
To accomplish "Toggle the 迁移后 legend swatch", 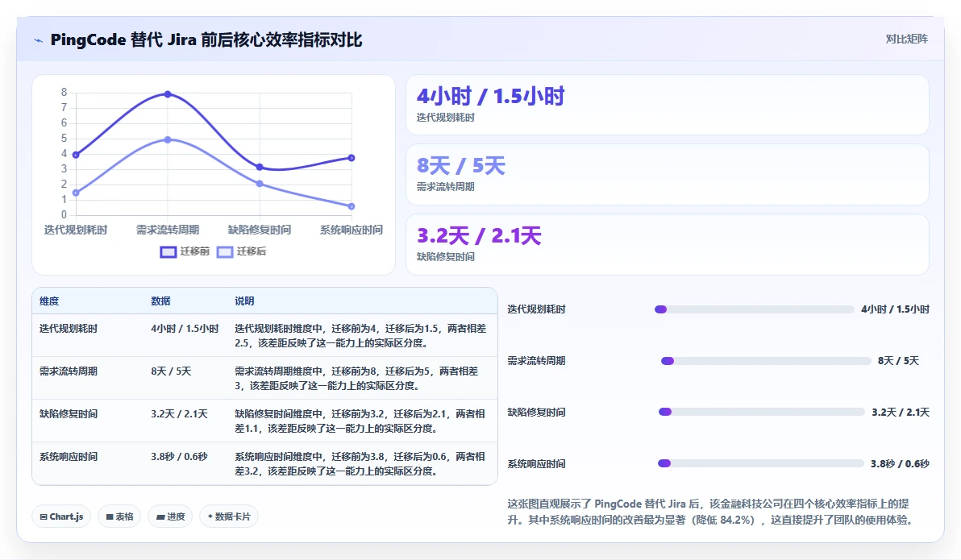I will tap(225, 252).
